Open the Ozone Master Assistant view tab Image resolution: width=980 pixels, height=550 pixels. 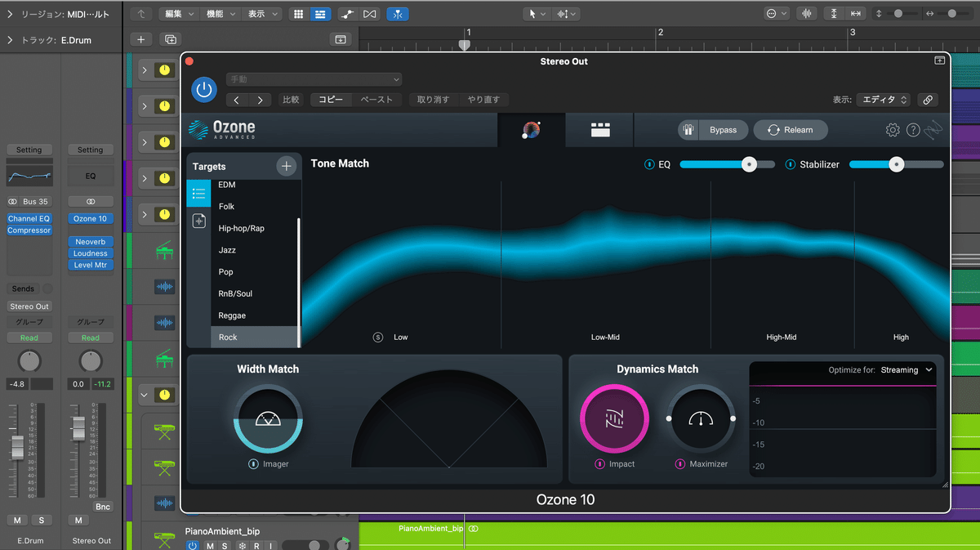pos(532,130)
